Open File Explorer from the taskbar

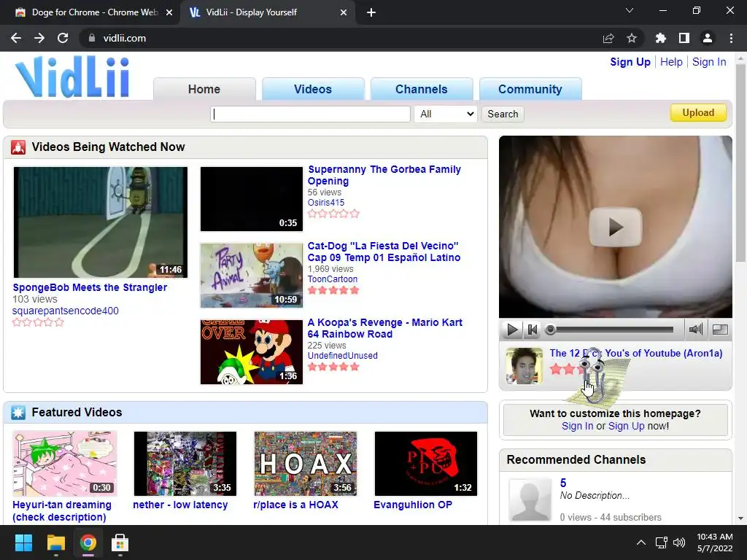pyautogui.click(x=55, y=542)
